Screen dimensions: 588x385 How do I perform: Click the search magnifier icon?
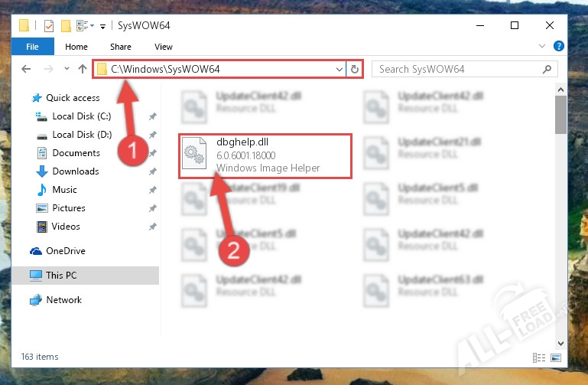[547, 69]
